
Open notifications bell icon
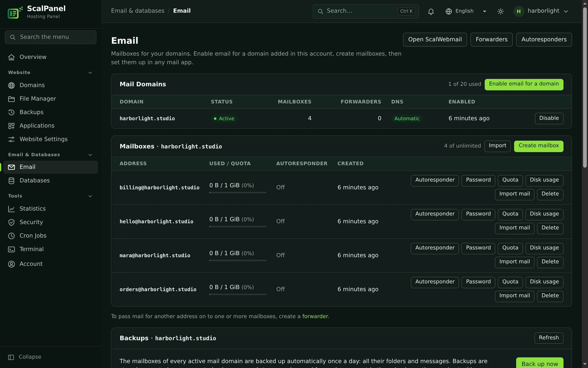[x=431, y=11]
